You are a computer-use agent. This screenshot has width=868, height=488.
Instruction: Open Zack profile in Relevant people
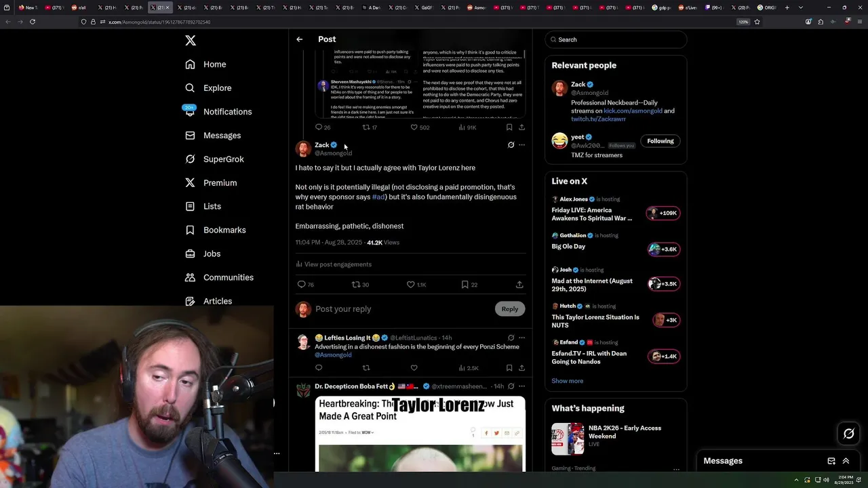(578, 85)
